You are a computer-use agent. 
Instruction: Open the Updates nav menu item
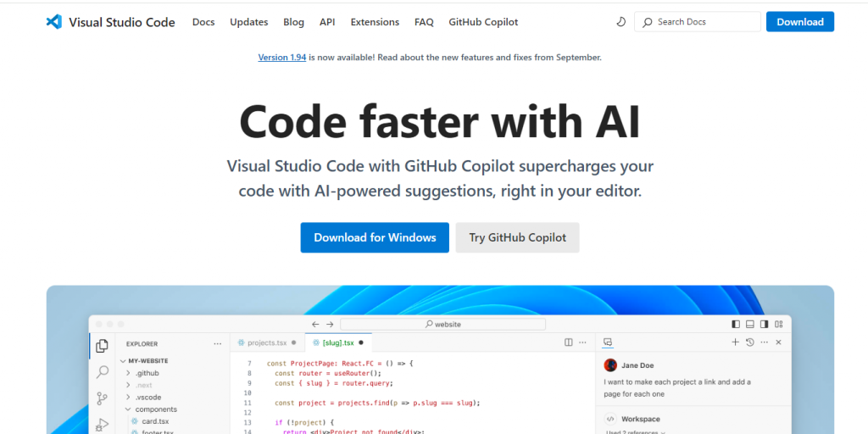click(x=249, y=22)
